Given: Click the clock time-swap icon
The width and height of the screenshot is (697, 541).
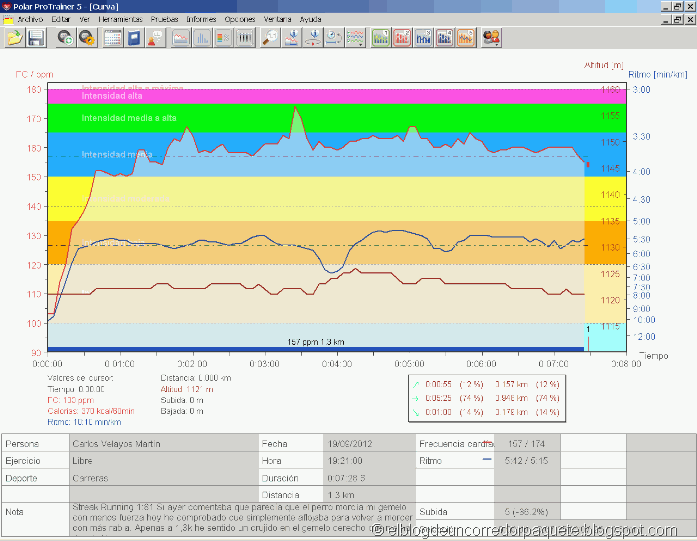Looking at the screenshot, I should pos(334,38).
